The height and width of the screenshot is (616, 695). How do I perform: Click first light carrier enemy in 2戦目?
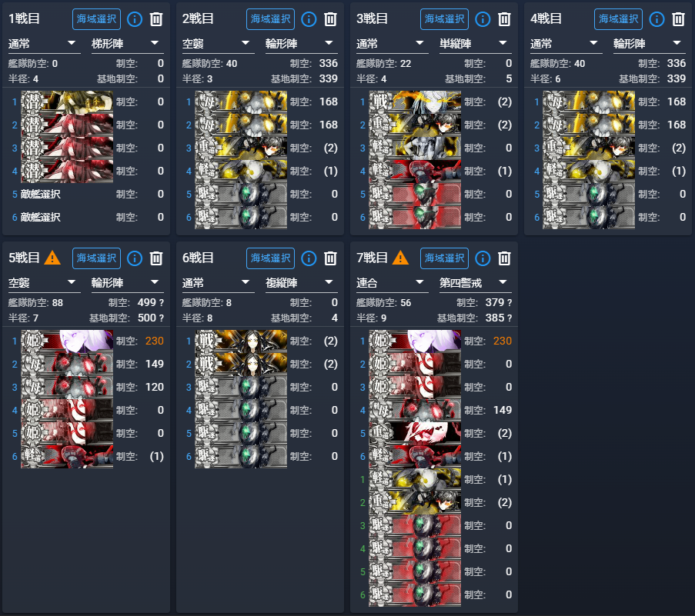(x=241, y=102)
